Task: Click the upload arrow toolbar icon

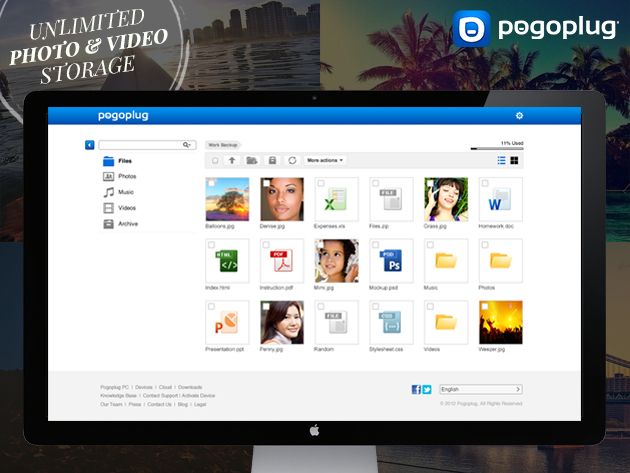Action: 232,160
